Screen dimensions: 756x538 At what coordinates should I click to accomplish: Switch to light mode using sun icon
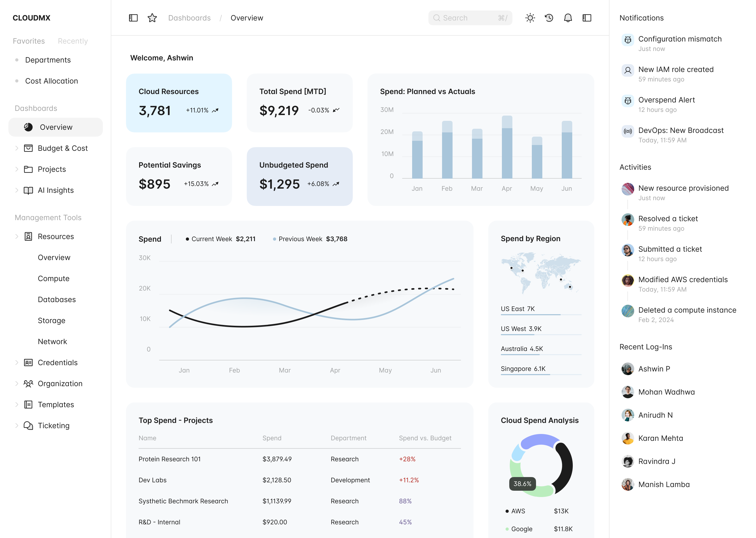coord(530,18)
